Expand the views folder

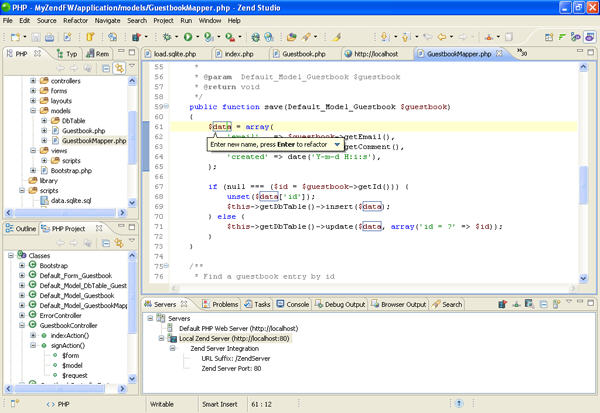[x=33, y=148]
